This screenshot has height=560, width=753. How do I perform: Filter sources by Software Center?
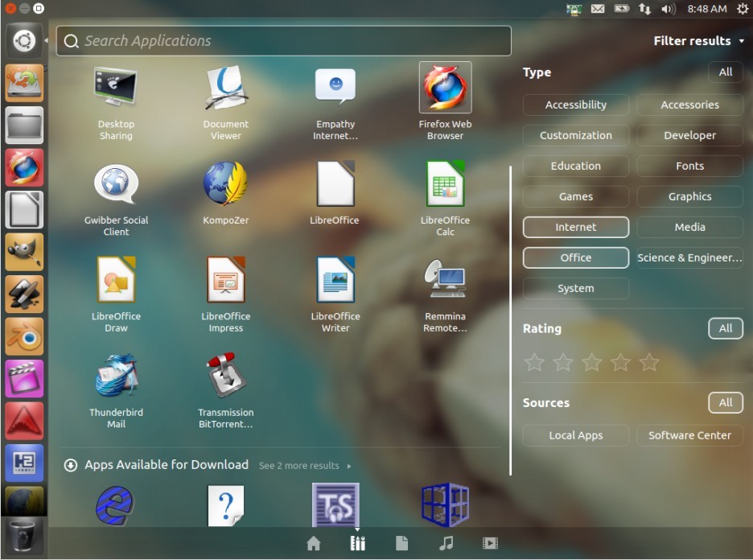click(689, 435)
